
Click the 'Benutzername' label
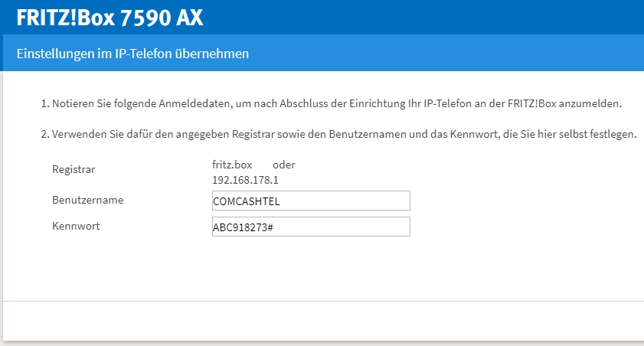pyautogui.click(x=88, y=200)
